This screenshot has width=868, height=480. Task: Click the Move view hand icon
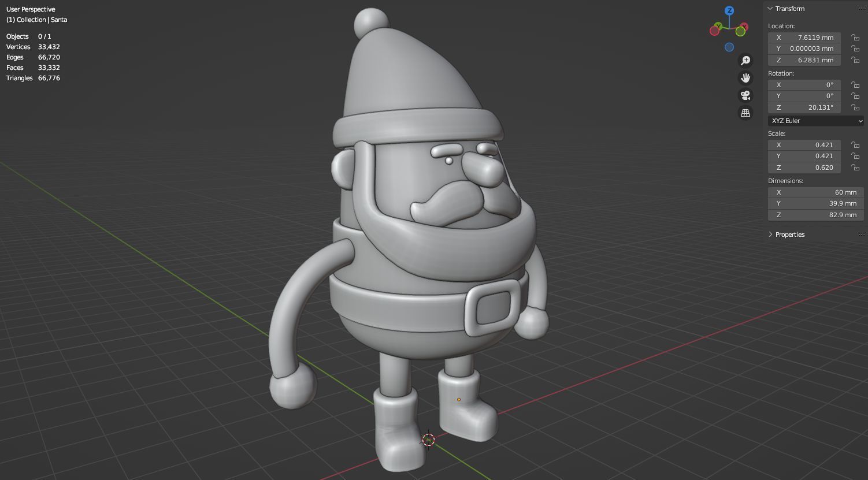point(745,78)
